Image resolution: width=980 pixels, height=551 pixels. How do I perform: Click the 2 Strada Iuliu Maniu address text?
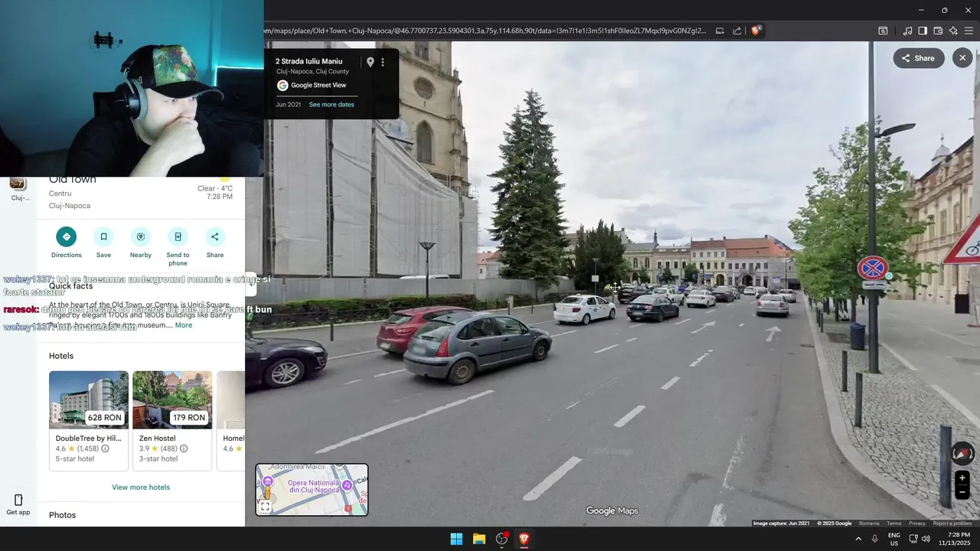point(309,61)
